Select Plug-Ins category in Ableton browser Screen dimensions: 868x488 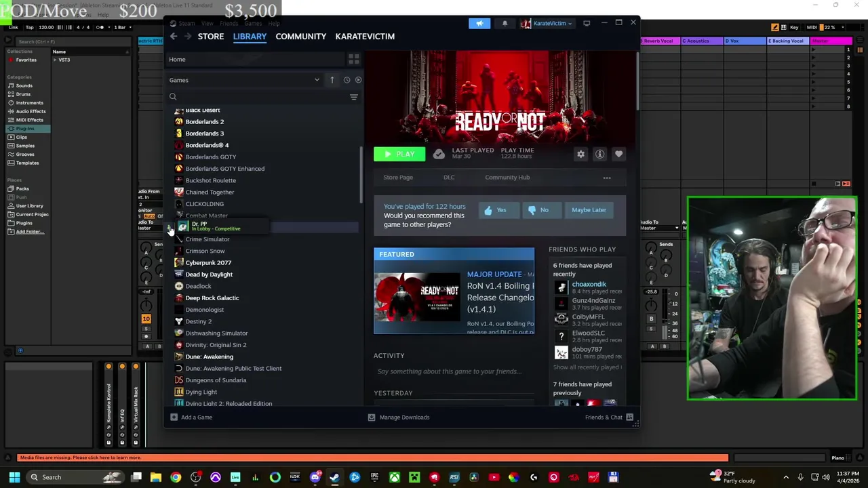tap(25, 129)
